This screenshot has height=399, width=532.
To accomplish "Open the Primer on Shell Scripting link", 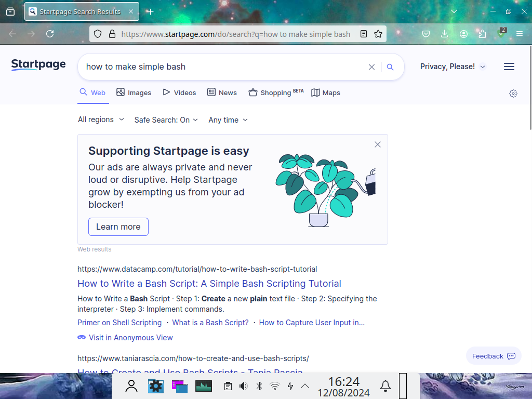I will tap(119, 323).
